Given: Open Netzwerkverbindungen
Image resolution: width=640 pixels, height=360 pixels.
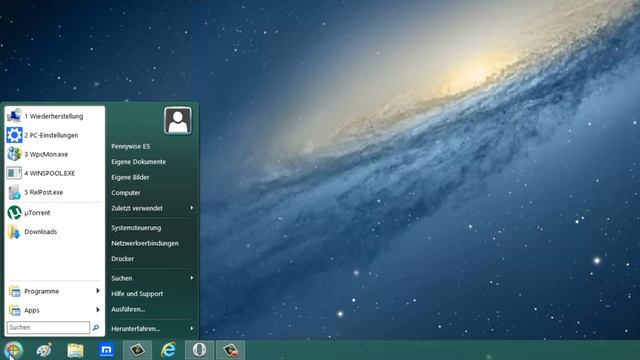Looking at the screenshot, I should [145, 243].
